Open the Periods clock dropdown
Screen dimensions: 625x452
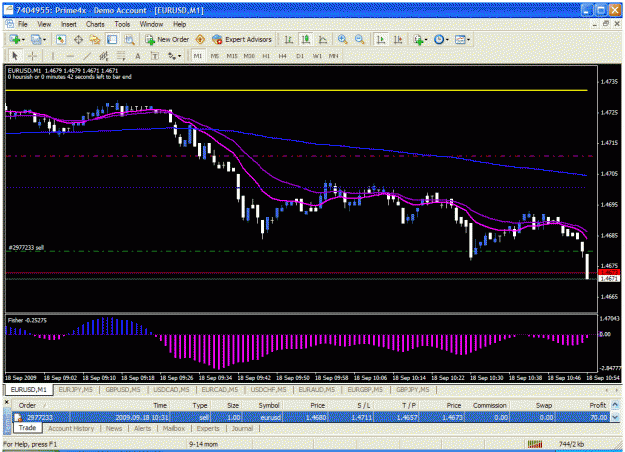tap(441, 39)
